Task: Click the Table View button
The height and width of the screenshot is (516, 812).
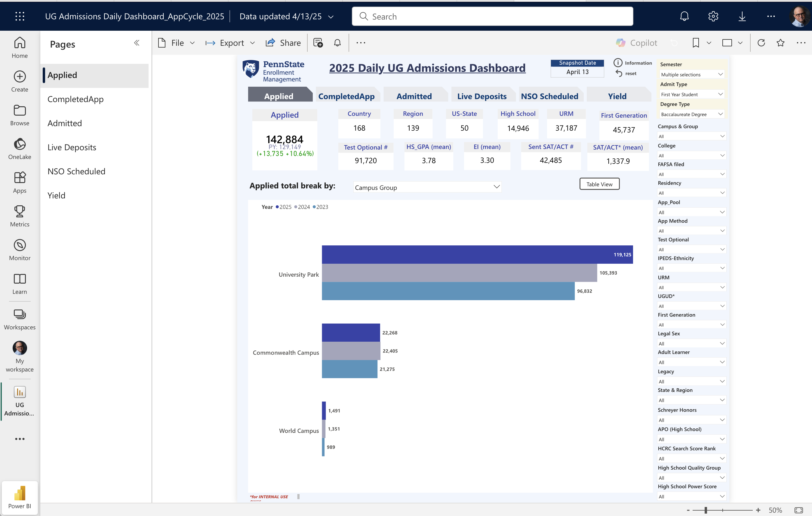Action: coord(599,184)
